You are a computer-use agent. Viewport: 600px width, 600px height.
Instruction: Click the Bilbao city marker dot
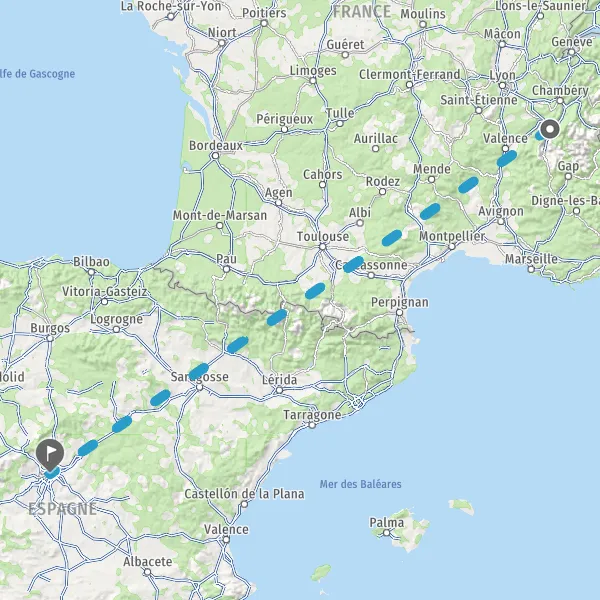pyautogui.click(x=91, y=272)
